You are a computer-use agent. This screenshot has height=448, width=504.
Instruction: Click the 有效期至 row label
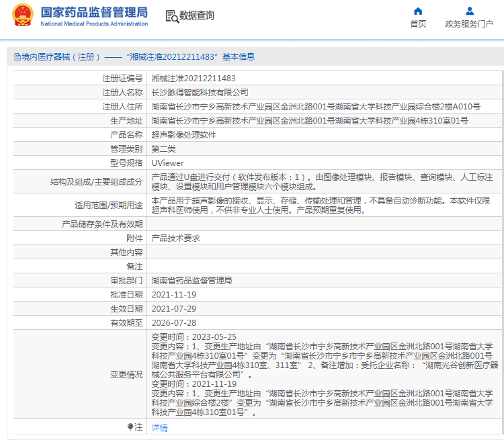(x=126, y=323)
